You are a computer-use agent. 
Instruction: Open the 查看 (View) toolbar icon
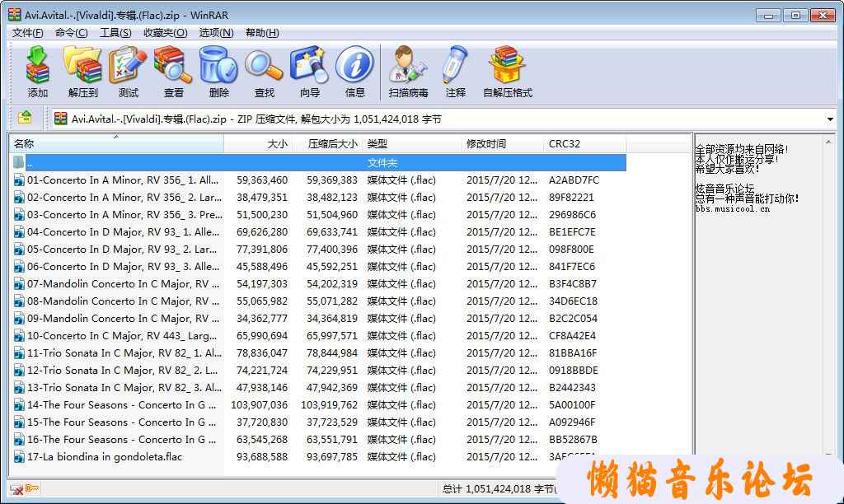tap(173, 72)
